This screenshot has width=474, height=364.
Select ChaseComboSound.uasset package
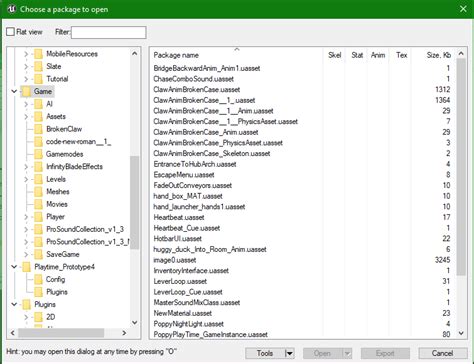[193, 79]
